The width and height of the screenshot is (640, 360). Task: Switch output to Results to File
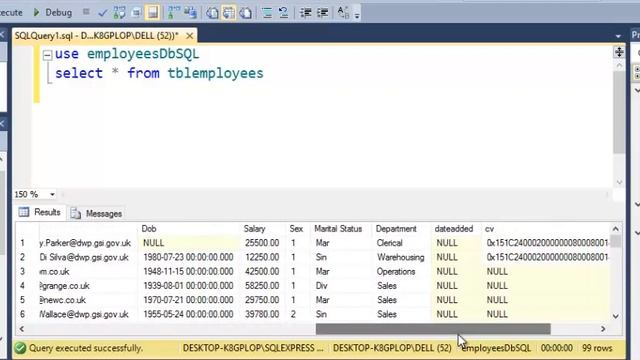pyautogui.click(x=245, y=13)
